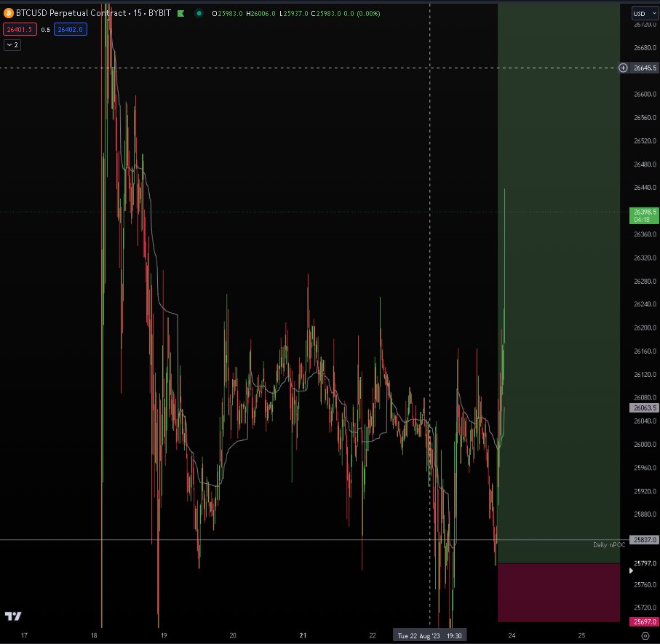Click date 20 on the time axis
This screenshot has width=660, height=644.
coord(233,635)
